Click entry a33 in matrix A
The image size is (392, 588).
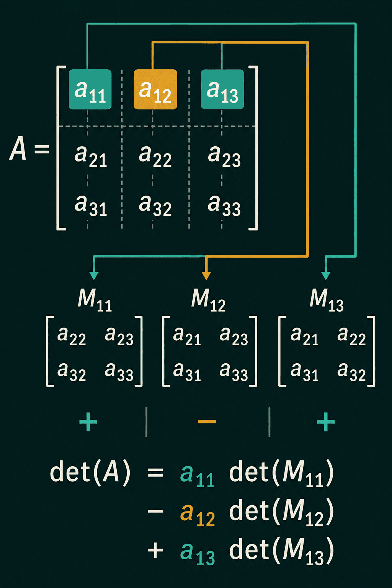(x=224, y=205)
